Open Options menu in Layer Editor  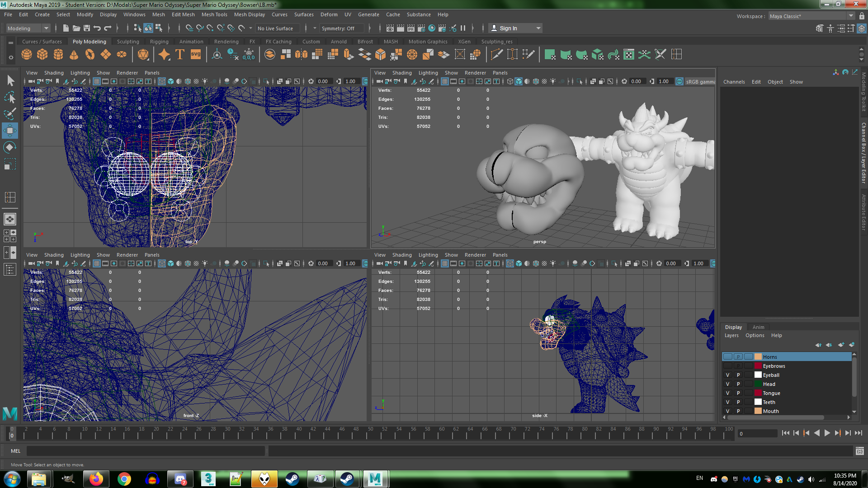point(755,335)
